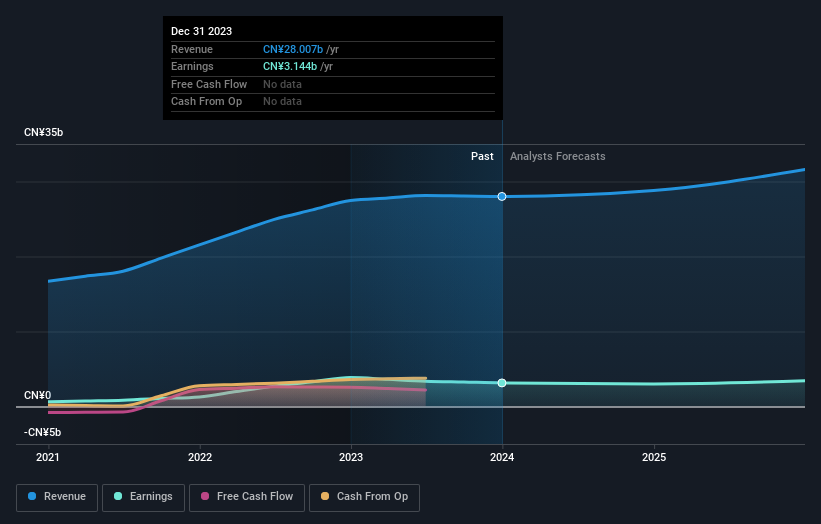Click the 2022 x-axis label
This screenshot has height=524, width=821.
[x=200, y=457]
